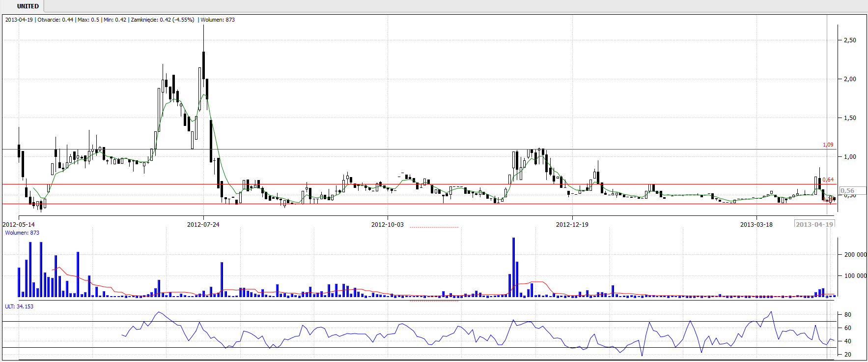Viewport: 868px width, 362px height.
Task: Click the 200 000 volume axis label
Action: coord(855,255)
